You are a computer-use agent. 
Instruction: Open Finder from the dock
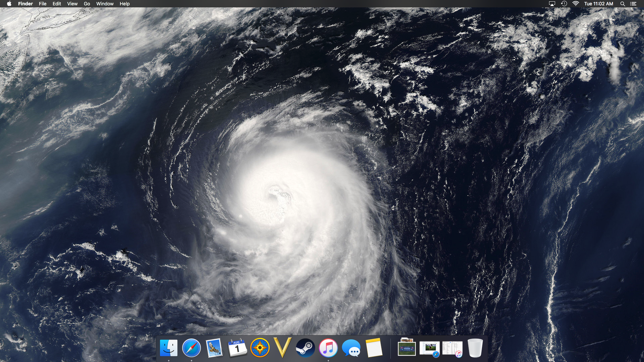169,348
